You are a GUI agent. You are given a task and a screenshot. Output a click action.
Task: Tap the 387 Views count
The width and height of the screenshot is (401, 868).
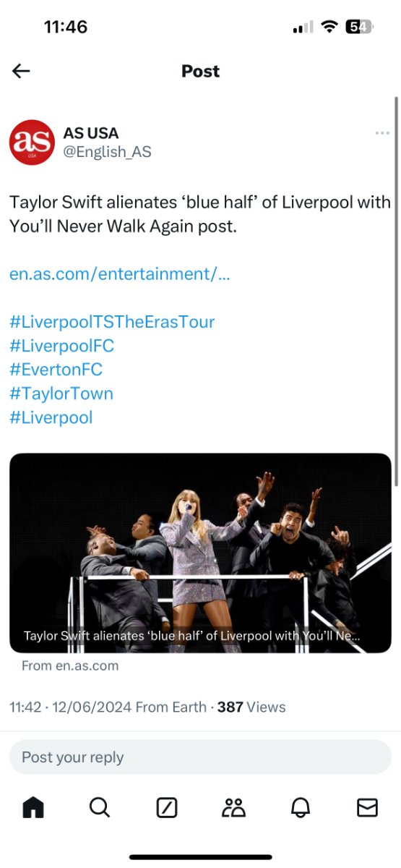(251, 707)
